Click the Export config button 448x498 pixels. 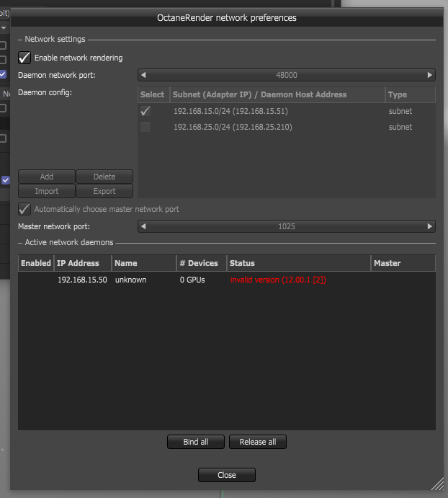pyautogui.click(x=104, y=191)
